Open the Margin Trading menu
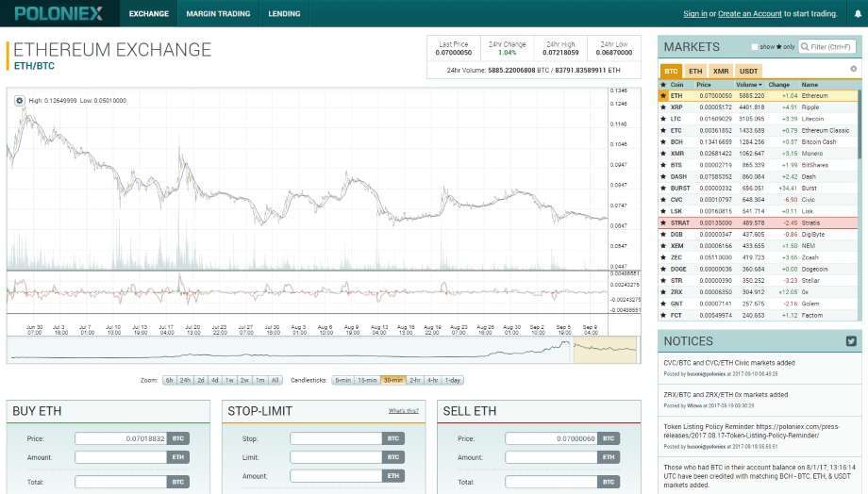This screenshot has height=494, width=868. [218, 14]
